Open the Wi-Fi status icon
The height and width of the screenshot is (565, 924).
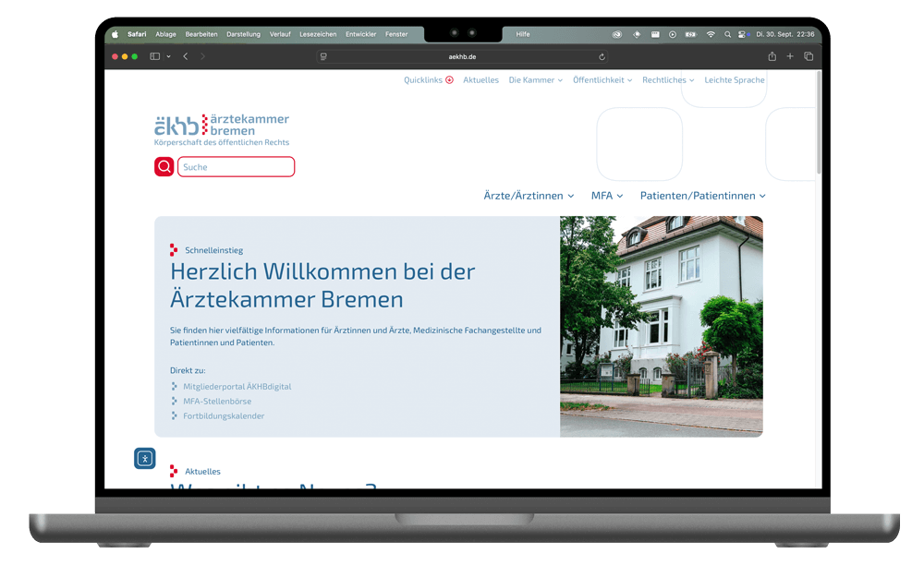point(711,34)
